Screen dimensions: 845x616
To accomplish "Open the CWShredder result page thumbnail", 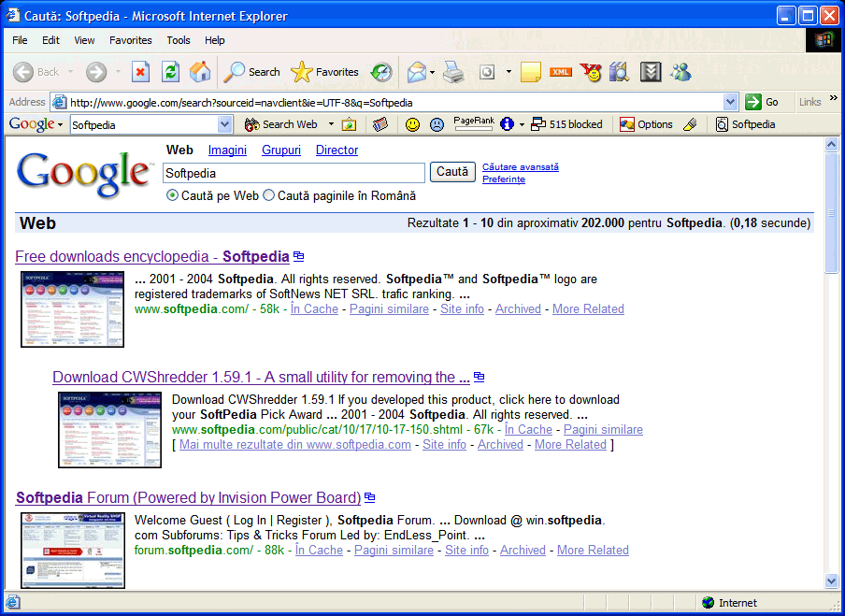I will click(x=110, y=430).
